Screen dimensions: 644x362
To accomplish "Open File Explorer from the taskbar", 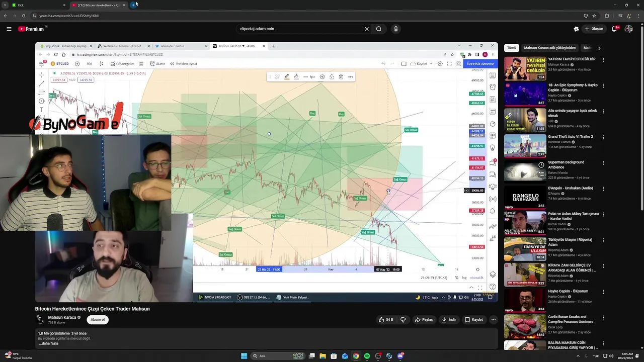I will tap(323, 356).
